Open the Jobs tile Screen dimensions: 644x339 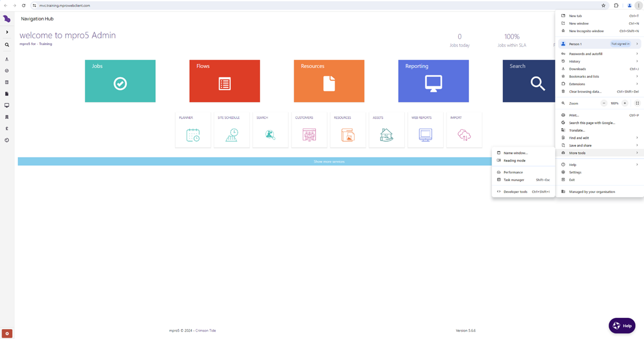[x=120, y=81]
